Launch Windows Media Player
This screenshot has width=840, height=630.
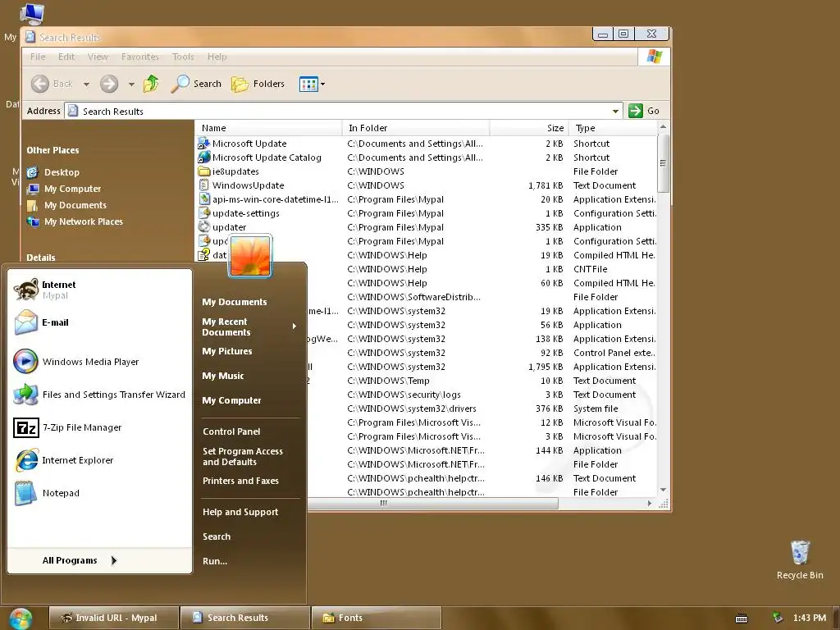click(x=99, y=362)
